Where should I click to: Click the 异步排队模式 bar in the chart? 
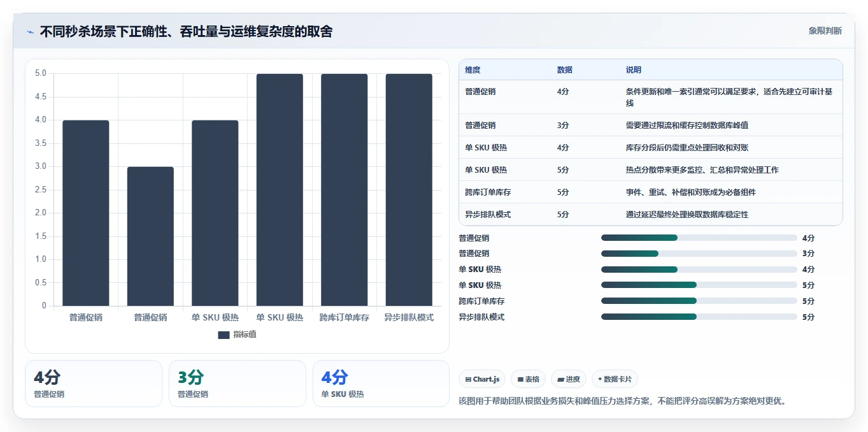coord(409,190)
